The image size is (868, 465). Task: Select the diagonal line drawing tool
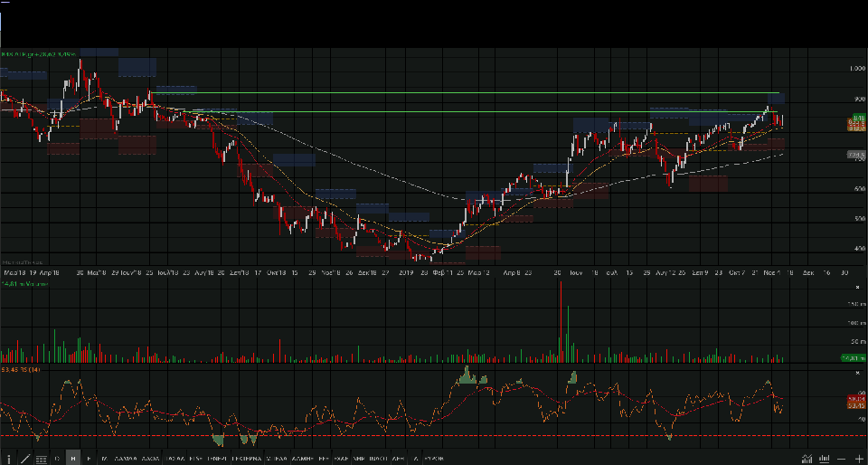tap(24, 459)
